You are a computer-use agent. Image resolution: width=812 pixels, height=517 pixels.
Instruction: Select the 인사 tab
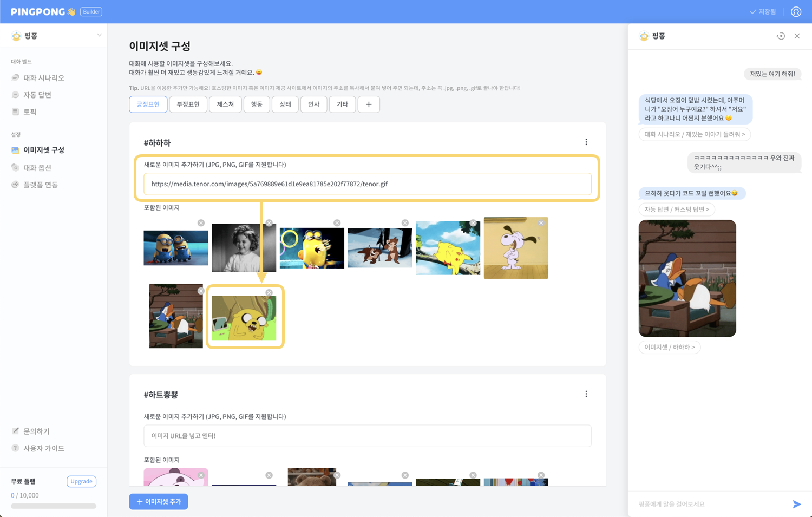pos(314,104)
